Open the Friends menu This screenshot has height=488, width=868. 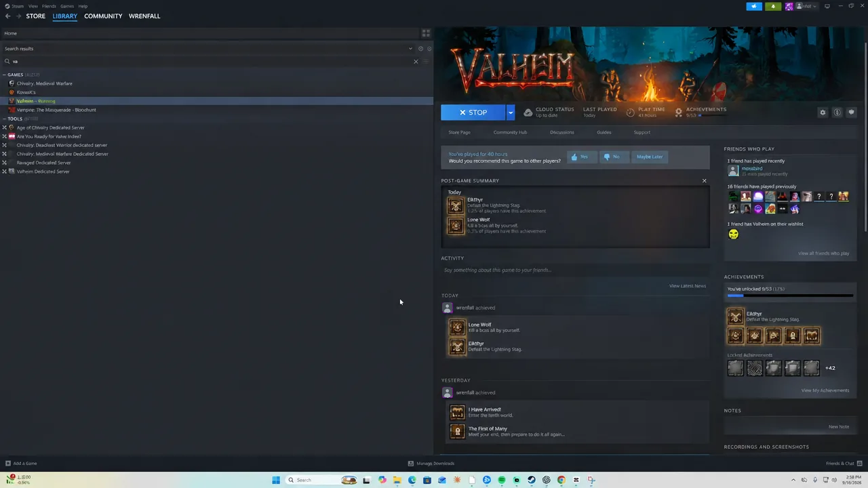pyautogui.click(x=49, y=6)
